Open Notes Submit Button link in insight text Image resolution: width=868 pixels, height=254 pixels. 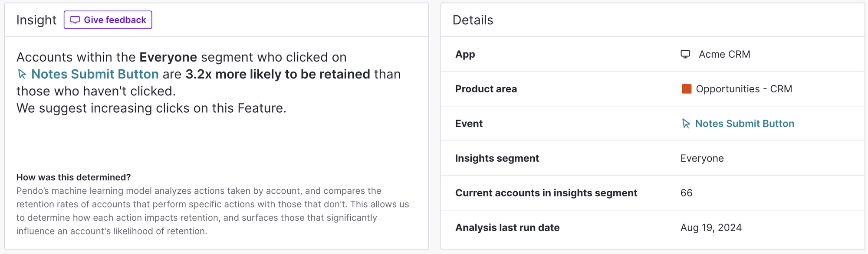pyautogui.click(x=95, y=74)
